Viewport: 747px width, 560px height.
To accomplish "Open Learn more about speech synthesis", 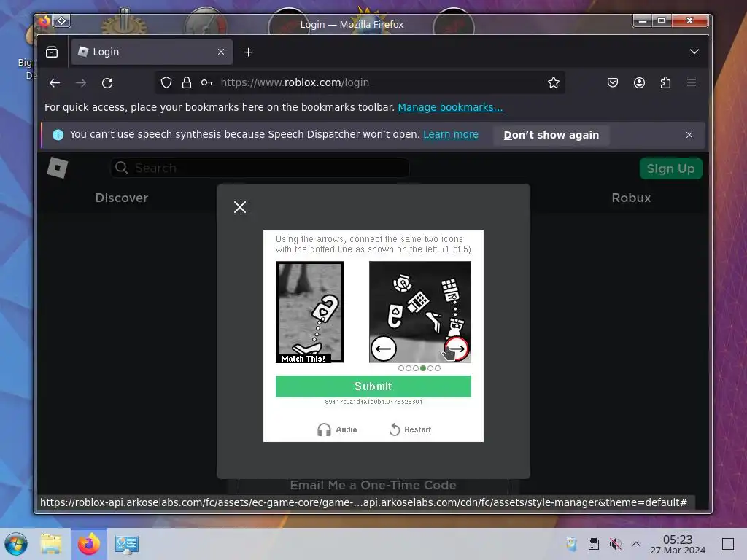I will (x=451, y=134).
